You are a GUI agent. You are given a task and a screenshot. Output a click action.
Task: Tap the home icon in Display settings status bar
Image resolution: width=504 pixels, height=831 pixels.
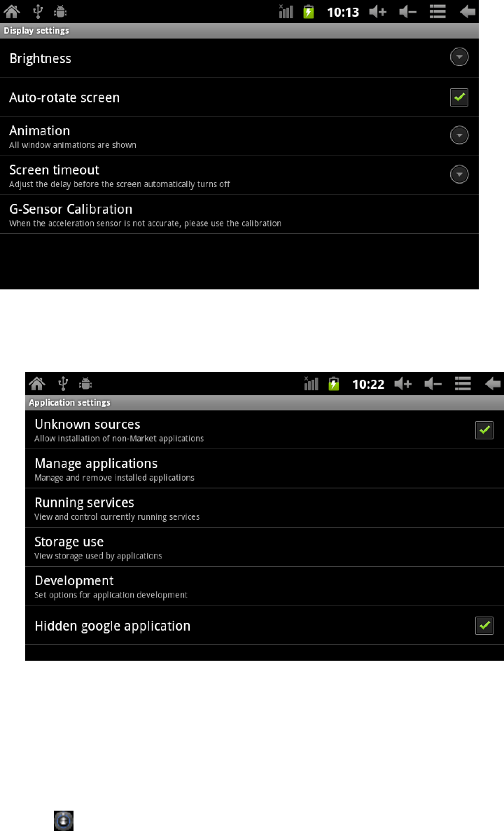coord(12,11)
